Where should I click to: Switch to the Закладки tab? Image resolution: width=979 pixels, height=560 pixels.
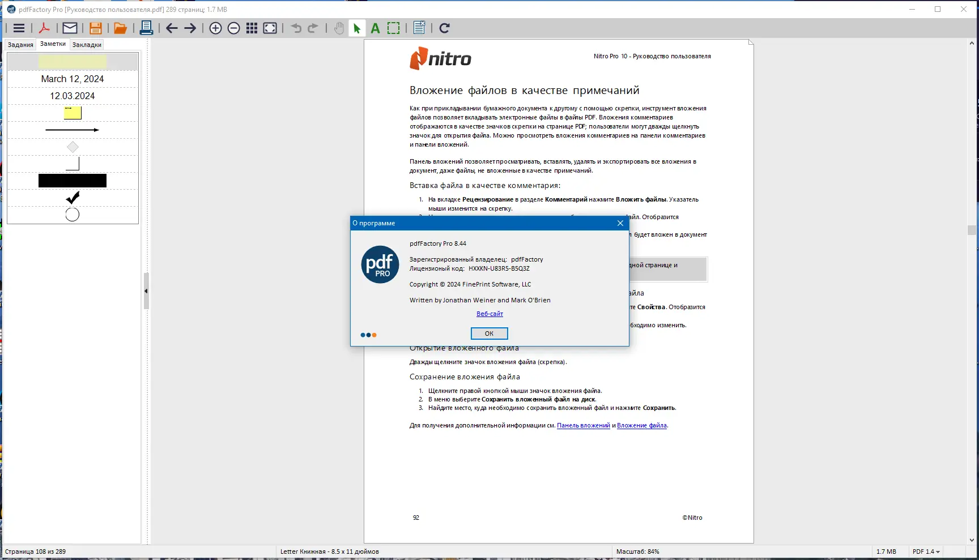point(87,45)
